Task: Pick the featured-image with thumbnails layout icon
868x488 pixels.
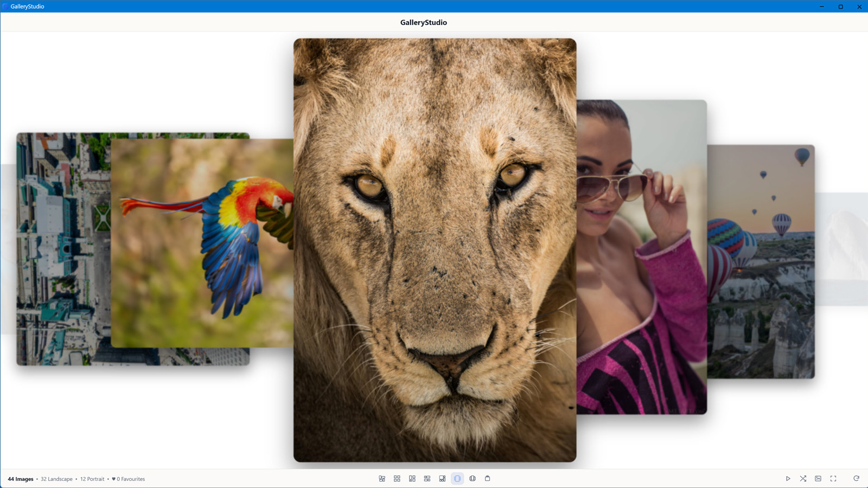Action: click(442, 479)
